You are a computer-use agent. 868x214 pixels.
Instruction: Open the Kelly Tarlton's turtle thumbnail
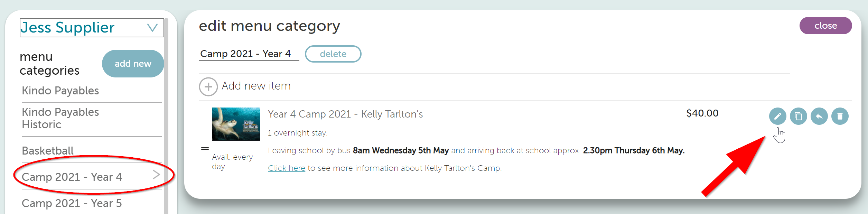236,124
